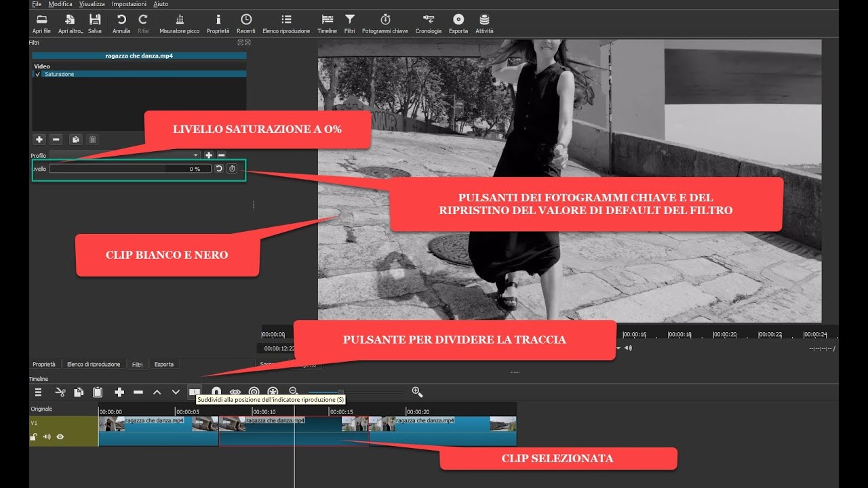This screenshot has height=488, width=868.
Task: Open the File menu
Action: 37,4
